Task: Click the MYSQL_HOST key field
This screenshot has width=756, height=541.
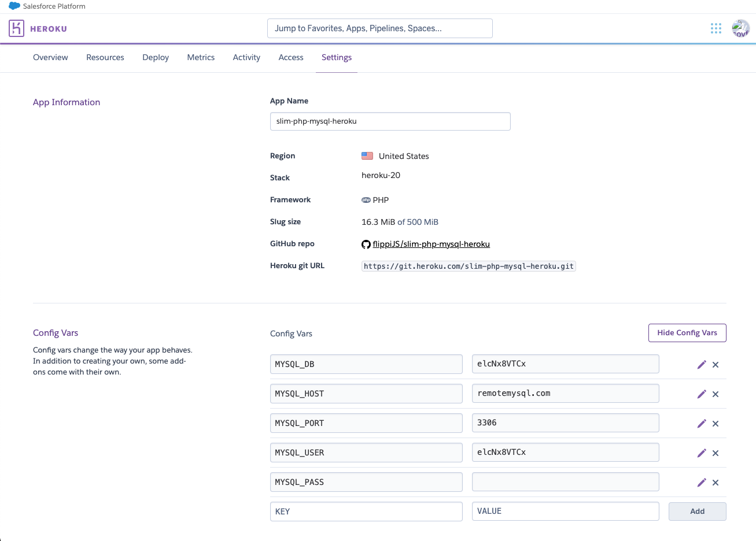Action: 366,394
